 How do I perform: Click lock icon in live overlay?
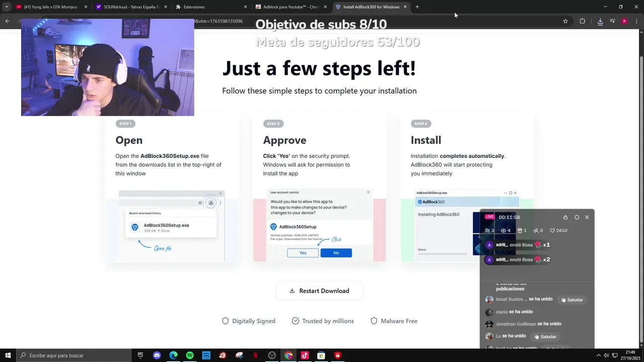pos(566,217)
